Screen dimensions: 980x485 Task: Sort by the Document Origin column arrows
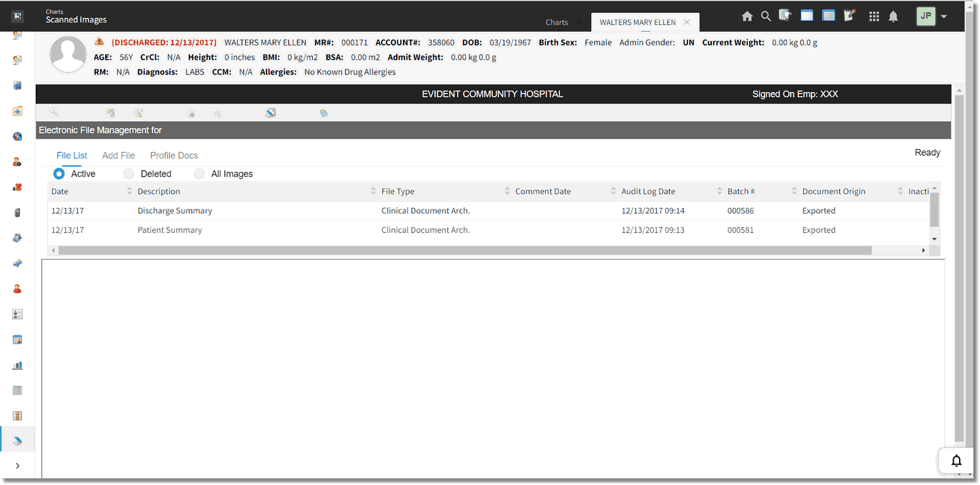(x=901, y=192)
